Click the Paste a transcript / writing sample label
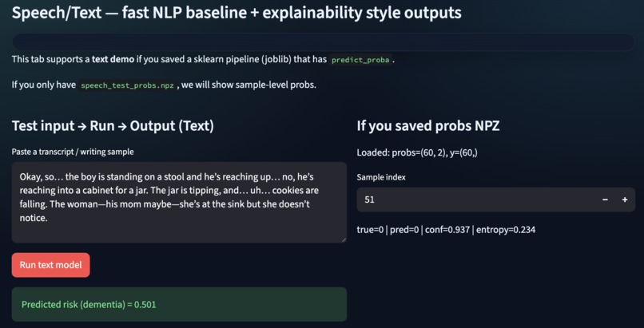This screenshot has height=328, width=644. tap(73, 152)
